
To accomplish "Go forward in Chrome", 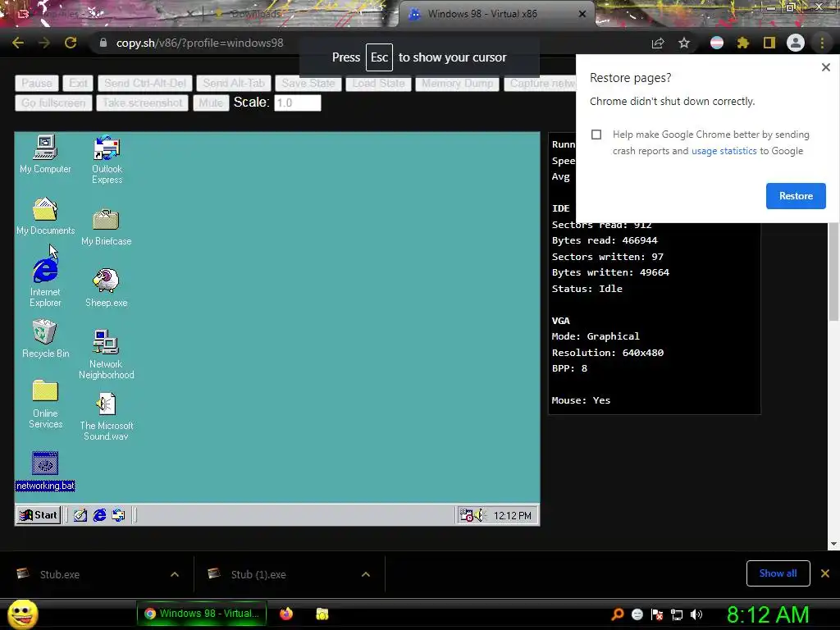I will pos(44,43).
